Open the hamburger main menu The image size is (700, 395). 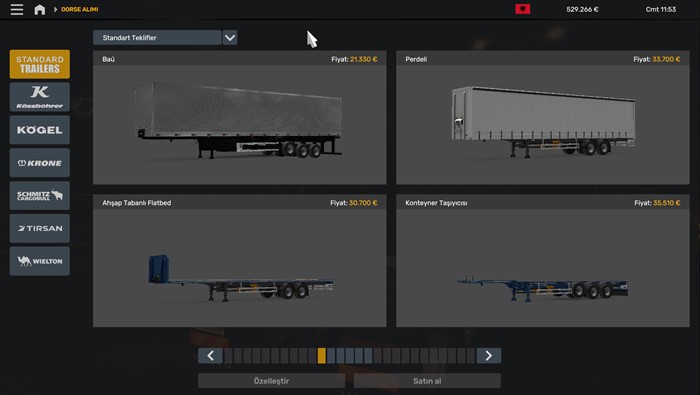pyautogui.click(x=17, y=9)
